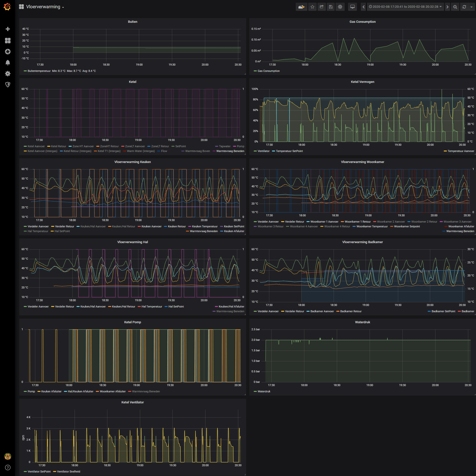Click the Ventilator Snelheid legend label
This screenshot has height=476, width=476.
(69, 472)
